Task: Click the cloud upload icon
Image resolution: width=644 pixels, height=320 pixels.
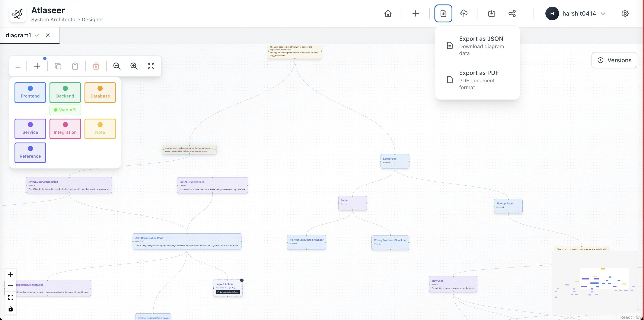Action: coord(464,13)
